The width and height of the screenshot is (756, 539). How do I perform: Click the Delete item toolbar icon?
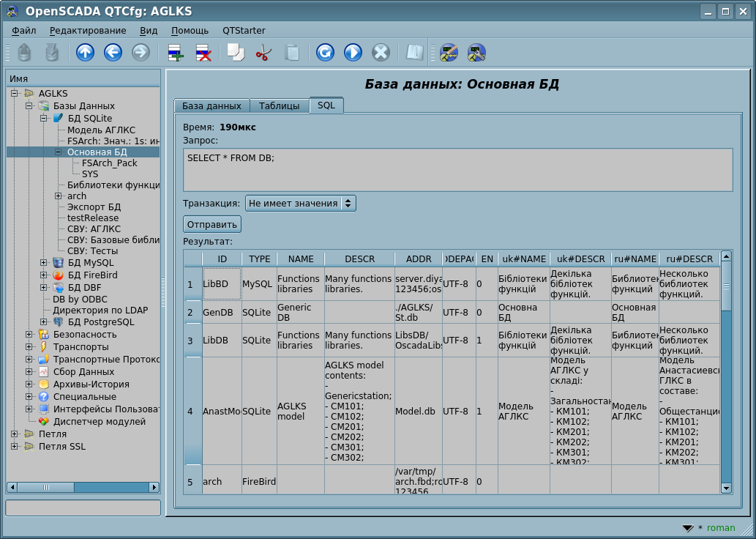click(203, 53)
